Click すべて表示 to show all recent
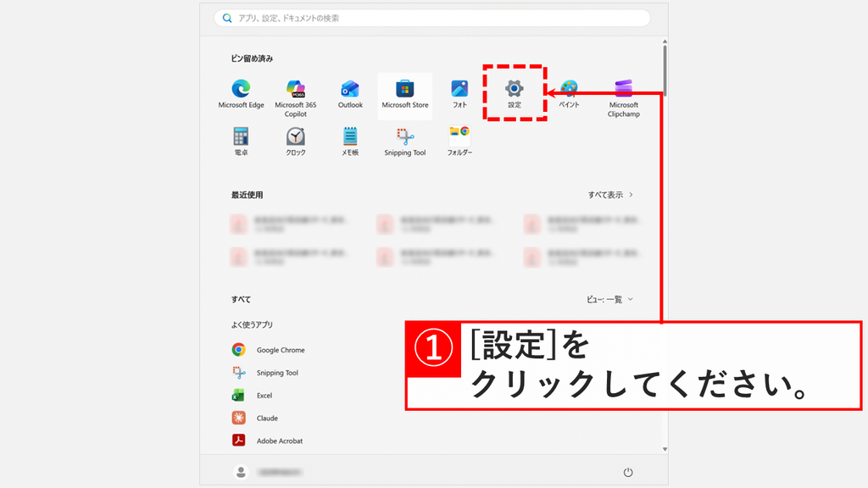The width and height of the screenshot is (868, 488). 610,195
